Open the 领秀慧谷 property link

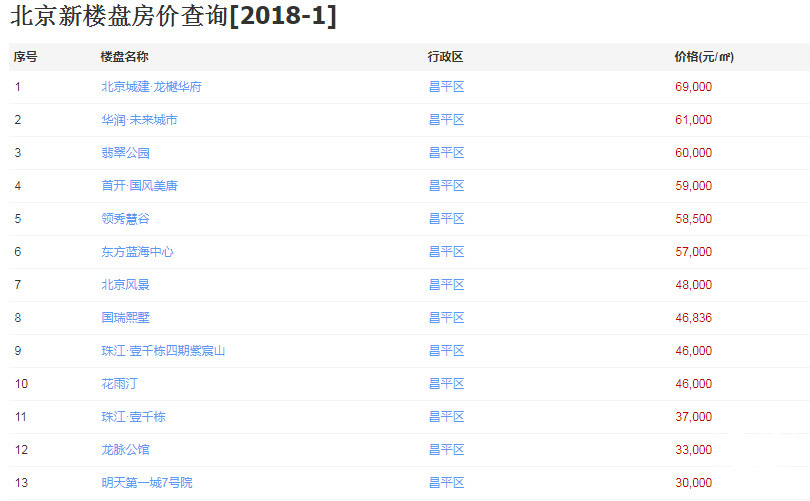click(126, 219)
